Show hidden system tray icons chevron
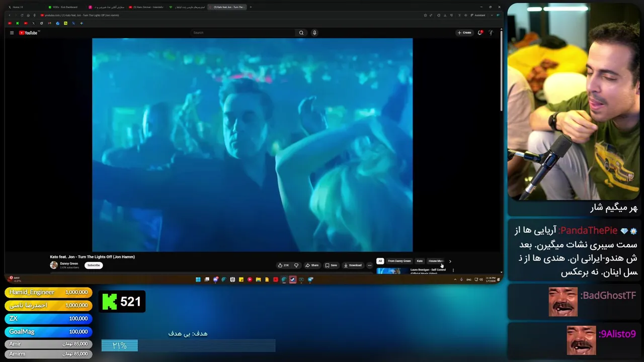 pos(455,280)
